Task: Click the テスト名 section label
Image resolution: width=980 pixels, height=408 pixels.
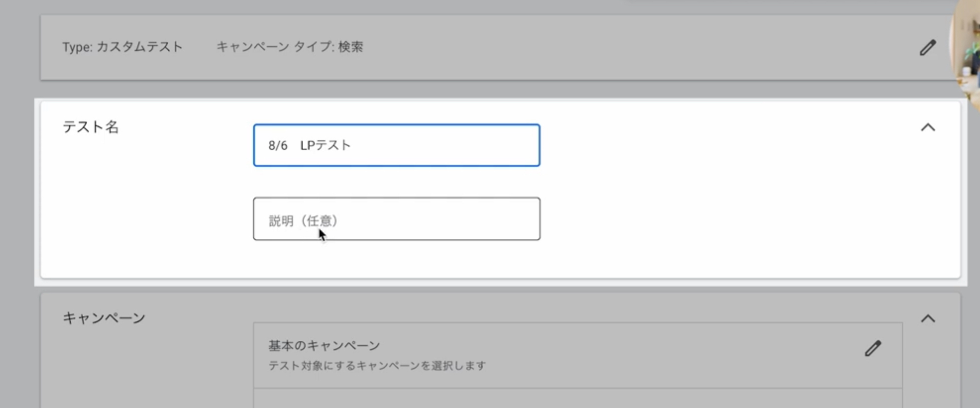Action: pyautogui.click(x=91, y=127)
